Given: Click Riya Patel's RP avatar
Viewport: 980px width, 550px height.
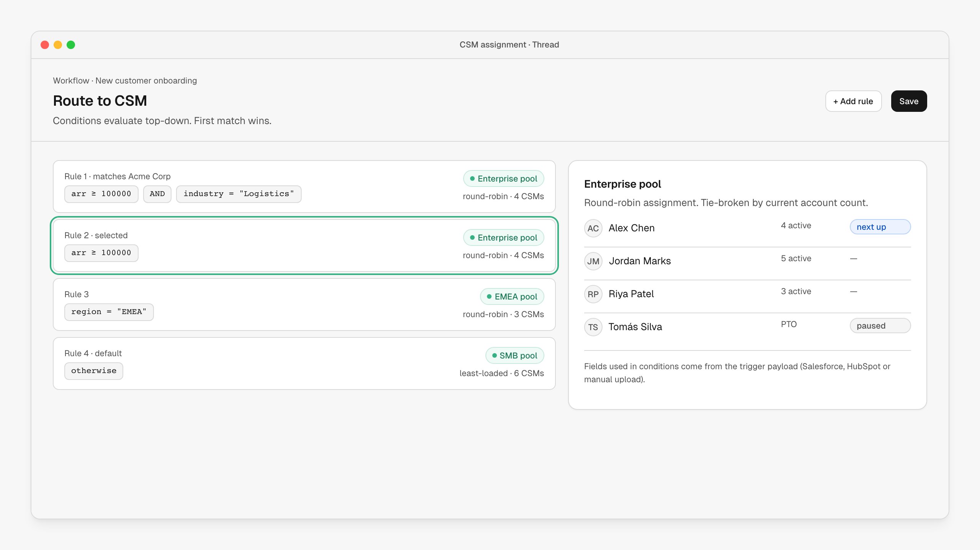Looking at the screenshot, I should (593, 294).
